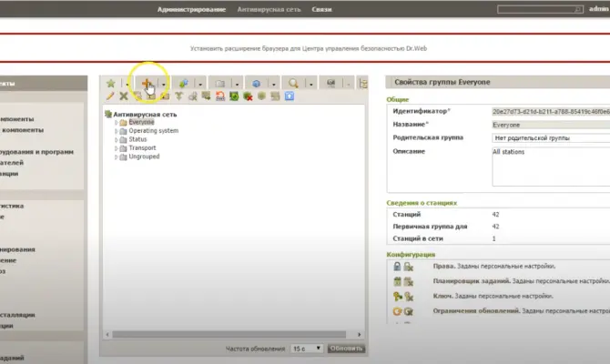Open the Частота обновления 15 с dropdown

point(307,349)
